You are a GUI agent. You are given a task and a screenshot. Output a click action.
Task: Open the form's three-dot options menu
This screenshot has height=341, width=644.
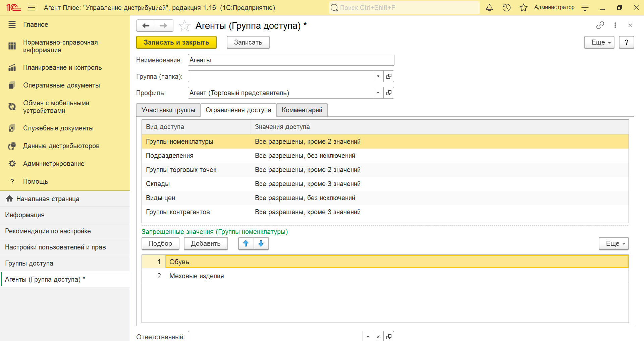615,25
